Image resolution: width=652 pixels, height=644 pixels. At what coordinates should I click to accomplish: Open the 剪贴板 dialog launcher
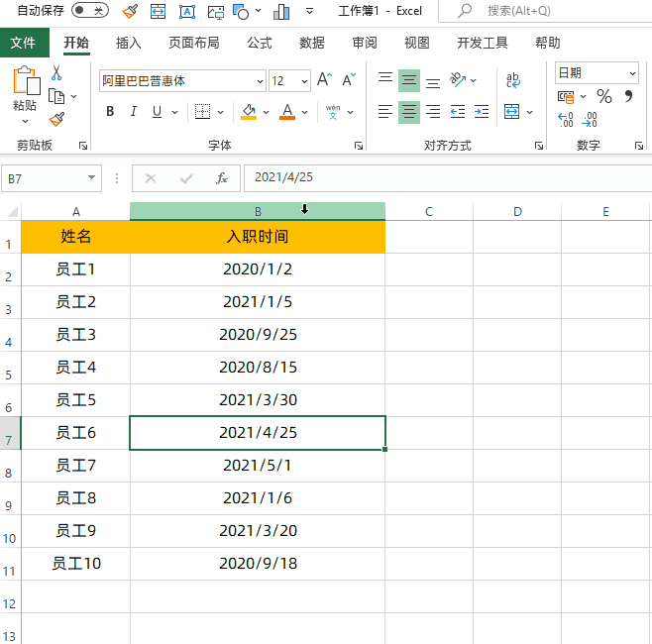(83, 146)
